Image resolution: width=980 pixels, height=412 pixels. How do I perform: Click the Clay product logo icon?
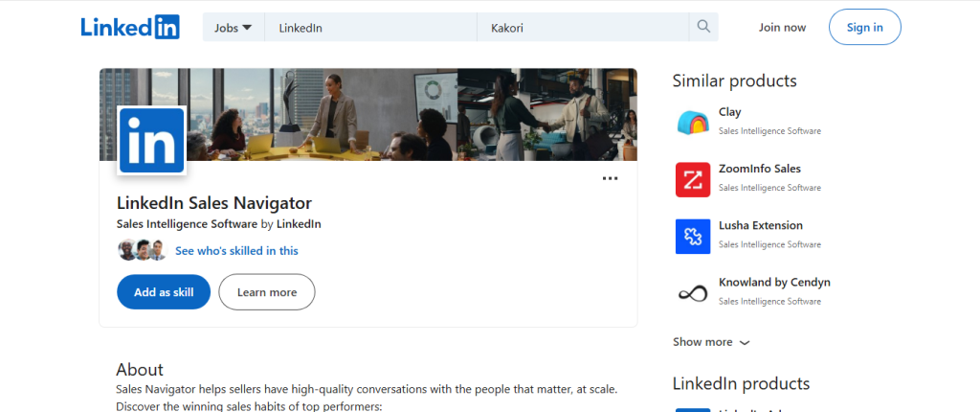[x=693, y=123]
